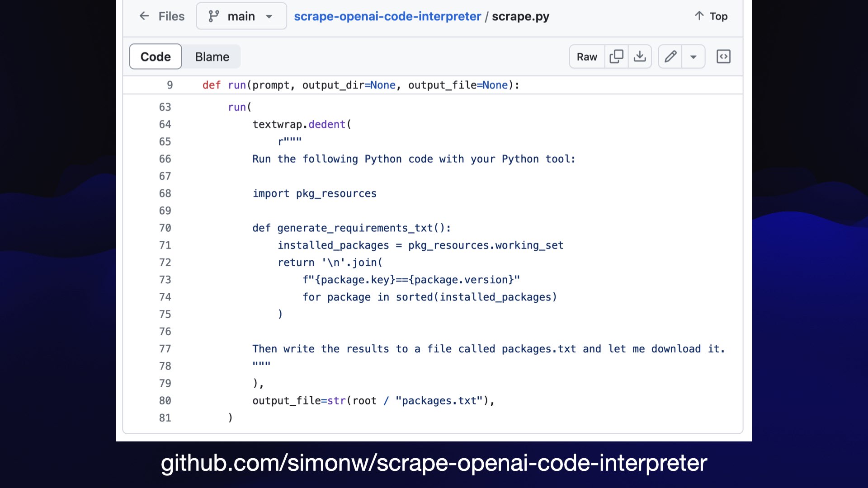Select the Code tab
Viewport: 868px width, 488px height.
tap(156, 56)
